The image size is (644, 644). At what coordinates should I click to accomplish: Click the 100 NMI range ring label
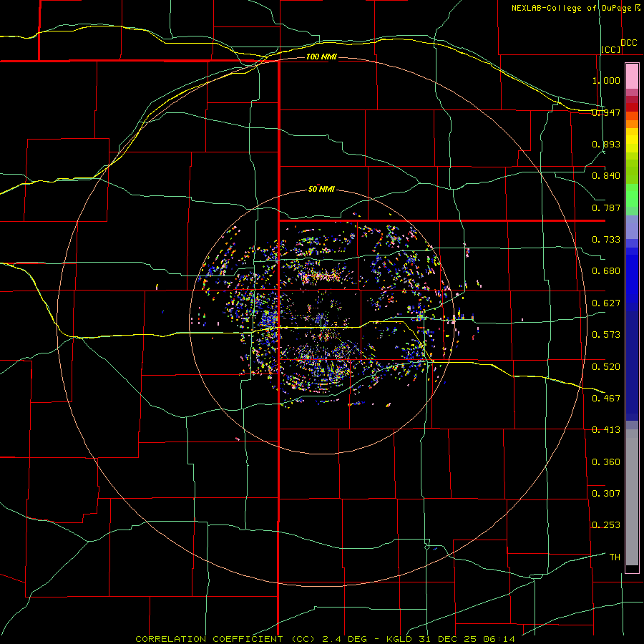pyautogui.click(x=321, y=57)
